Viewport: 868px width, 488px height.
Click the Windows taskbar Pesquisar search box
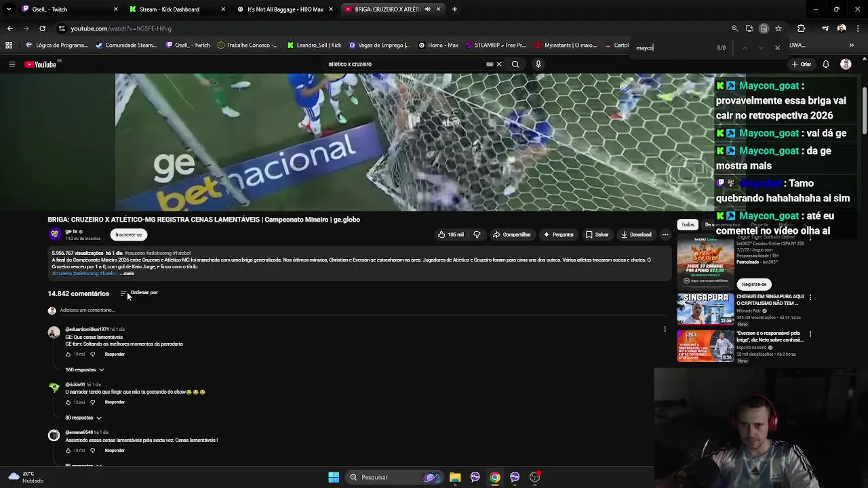[393, 477]
